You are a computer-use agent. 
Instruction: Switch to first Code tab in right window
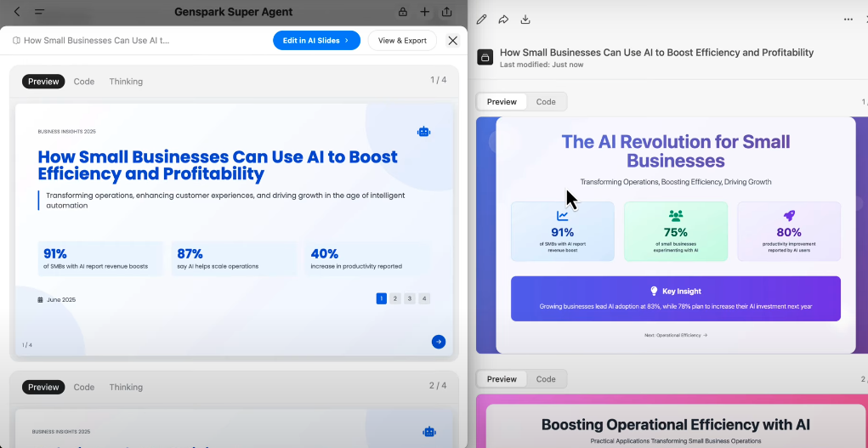[x=546, y=102]
